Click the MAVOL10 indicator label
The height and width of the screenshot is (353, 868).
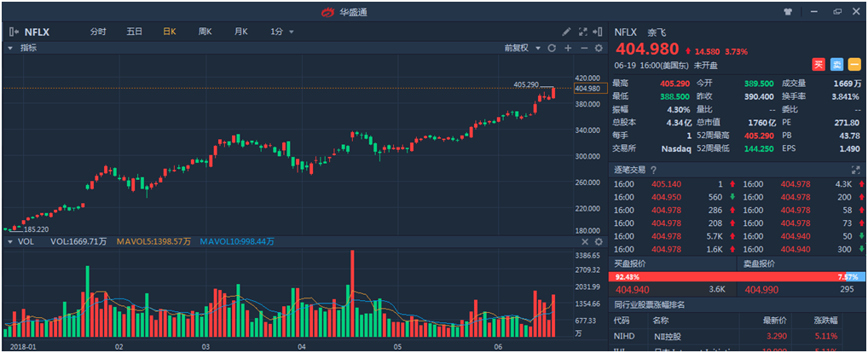click(x=237, y=242)
